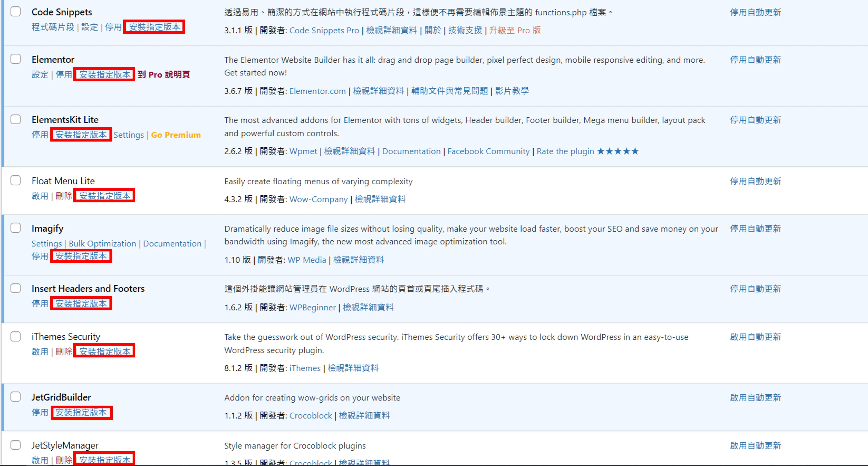The height and width of the screenshot is (466, 868).
Task: Tick the iThemes Security checkbox
Action: click(16, 337)
